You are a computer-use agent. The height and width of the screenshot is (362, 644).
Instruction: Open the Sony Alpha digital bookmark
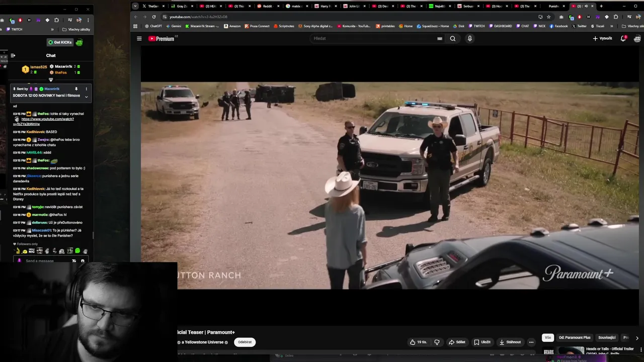(x=315, y=26)
